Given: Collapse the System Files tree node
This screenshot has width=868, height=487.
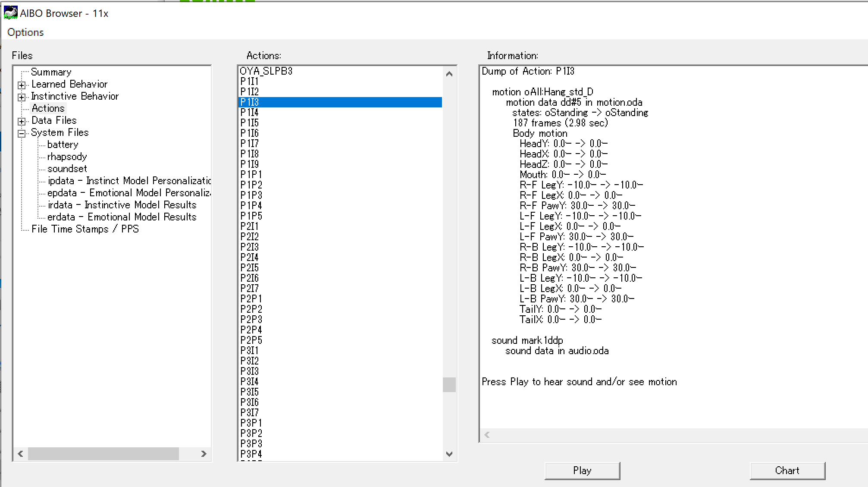Looking at the screenshot, I should 22,133.
